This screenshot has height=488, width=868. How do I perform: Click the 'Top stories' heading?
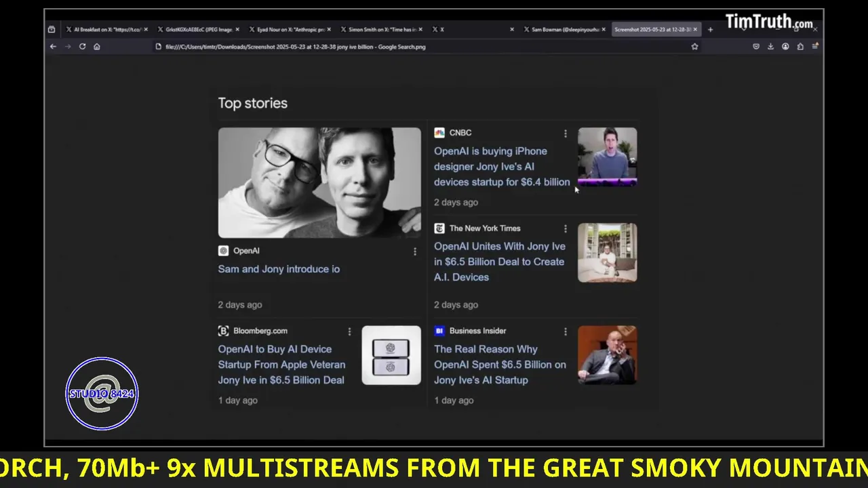[252, 103]
